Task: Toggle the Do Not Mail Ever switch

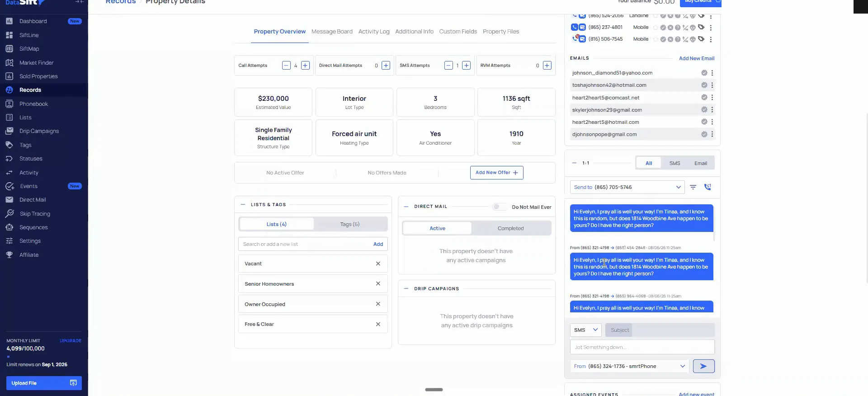Action: 500,207
